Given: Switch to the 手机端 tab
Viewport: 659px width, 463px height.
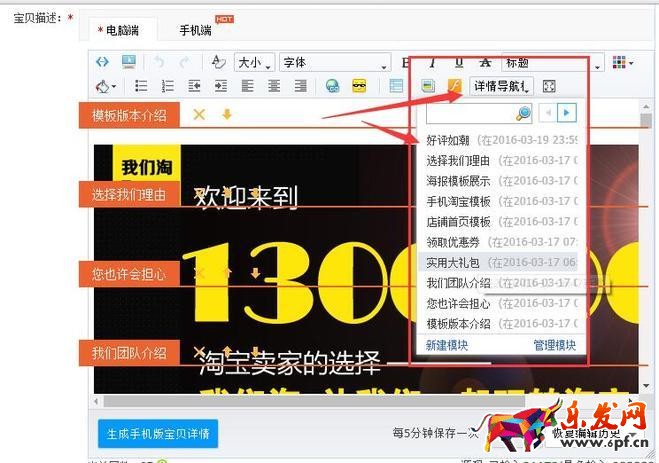Looking at the screenshot, I should [195, 31].
